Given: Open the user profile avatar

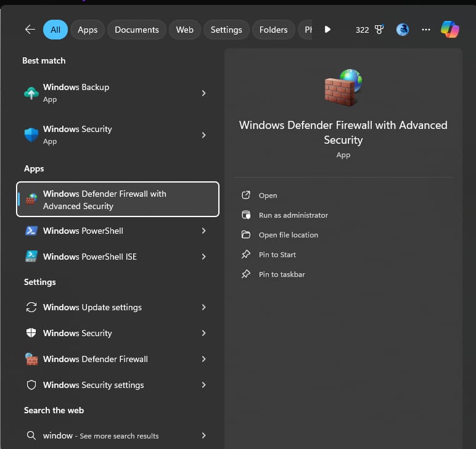Looking at the screenshot, I should click(x=403, y=30).
